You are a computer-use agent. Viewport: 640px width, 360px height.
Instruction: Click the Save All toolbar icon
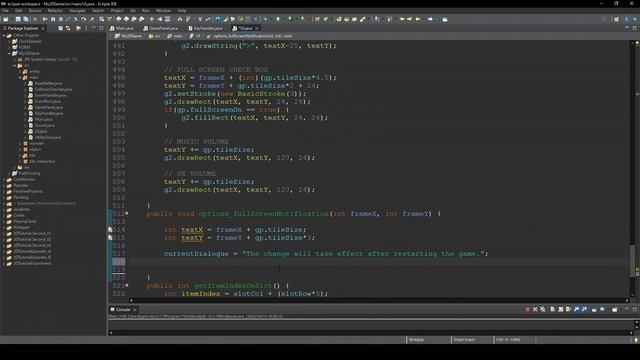click(x=26, y=19)
